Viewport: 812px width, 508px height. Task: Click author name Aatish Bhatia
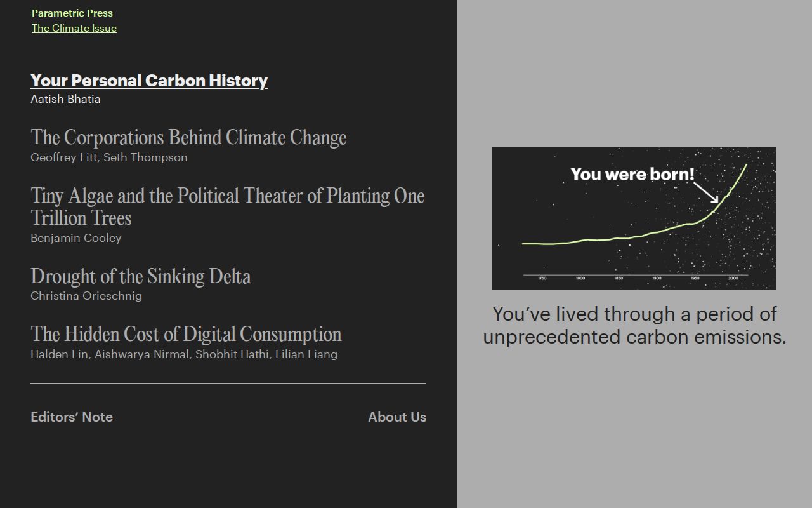[x=65, y=99]
